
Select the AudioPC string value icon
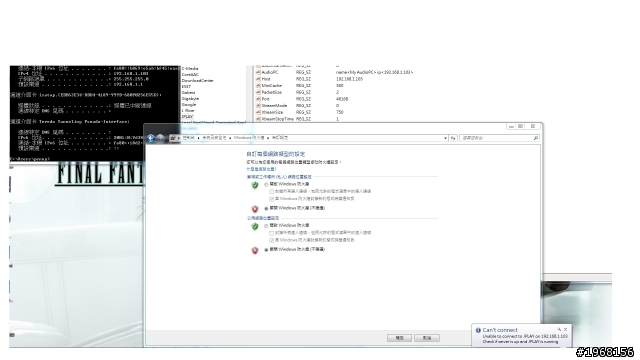click(x=258, y=72)
